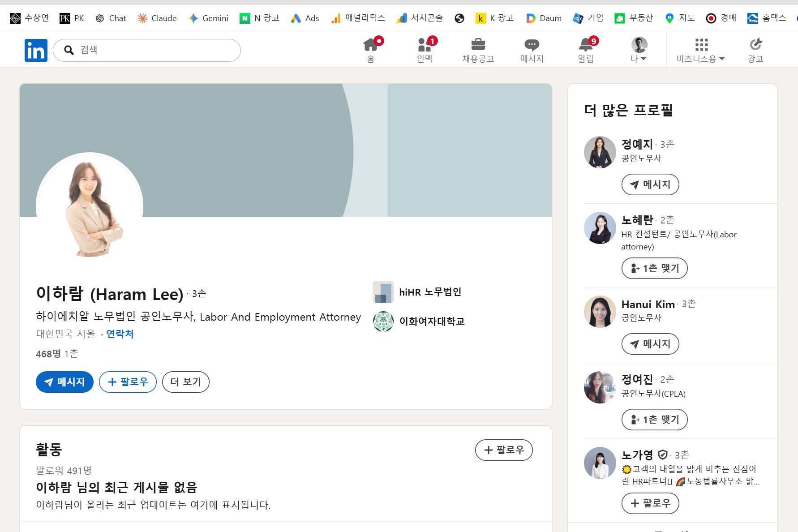Image resolution: width=798 pixels, height=532 pixels.
Task: Message Hanui Kim
Action: click(x=650, y=344)
